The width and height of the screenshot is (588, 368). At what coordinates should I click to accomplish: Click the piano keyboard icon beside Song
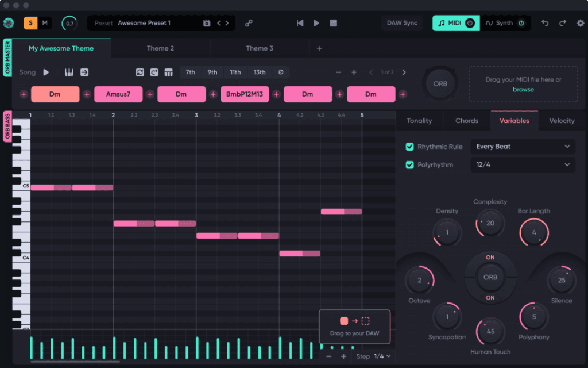(x=69, y=72)
